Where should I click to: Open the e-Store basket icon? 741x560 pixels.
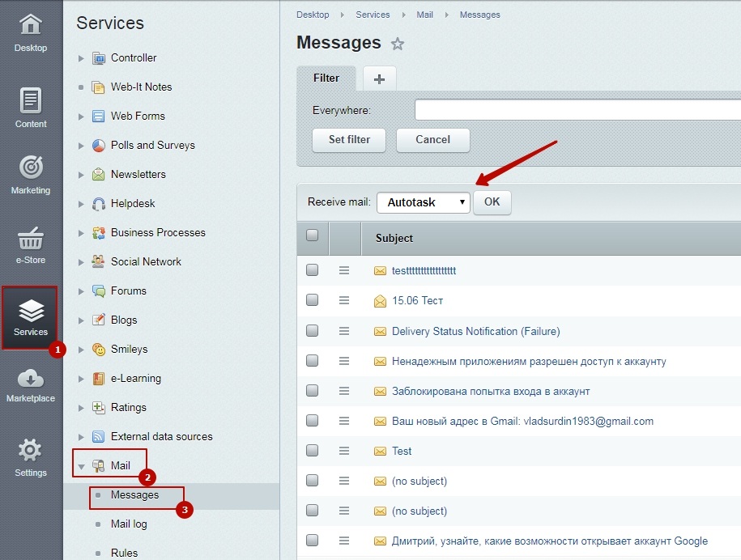click(x=31, y=239)
